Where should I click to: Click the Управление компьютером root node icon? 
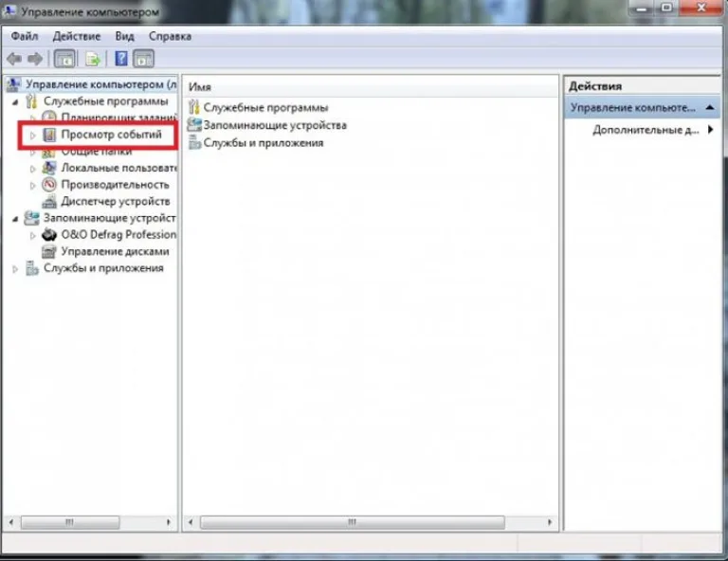pos(13,84)
